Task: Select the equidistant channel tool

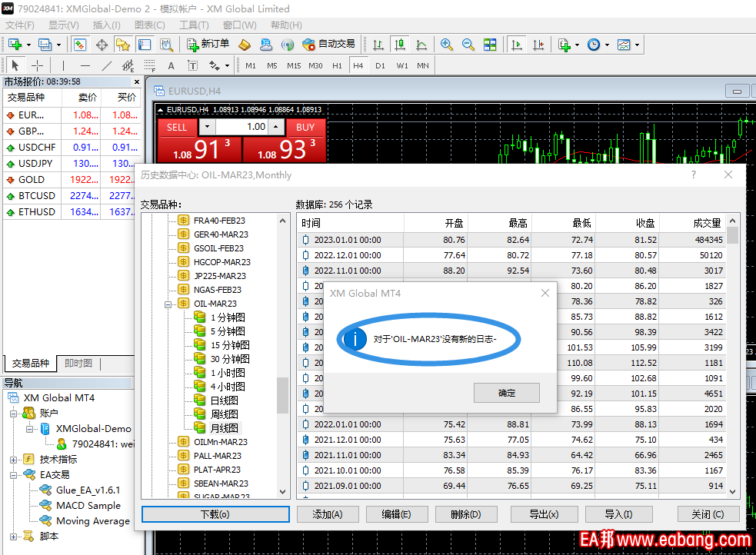Action: coord(128,65)
